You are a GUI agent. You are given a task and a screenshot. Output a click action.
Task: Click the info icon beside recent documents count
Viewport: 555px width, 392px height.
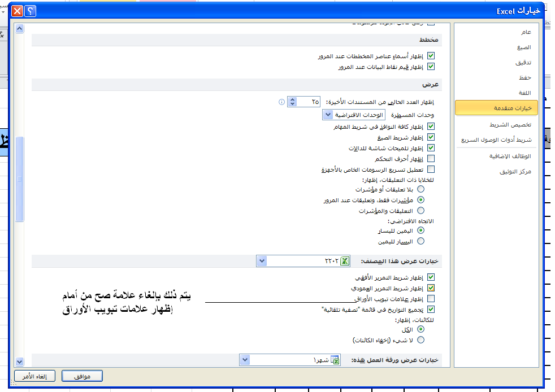[x=282, y=102]
